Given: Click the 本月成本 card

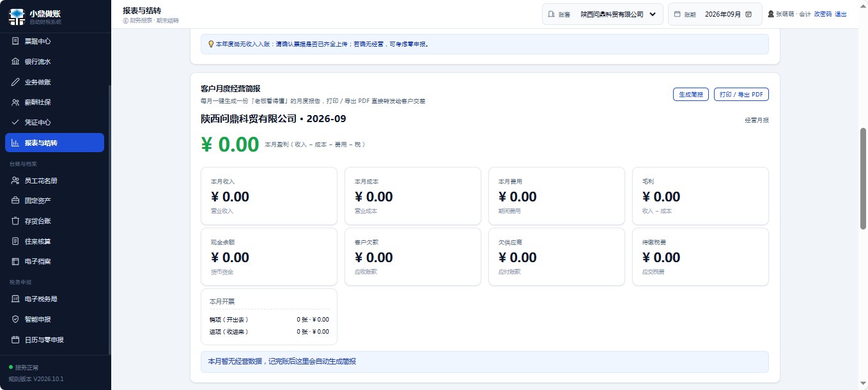Looking at the screenshot, I should (x=413, y=196).
